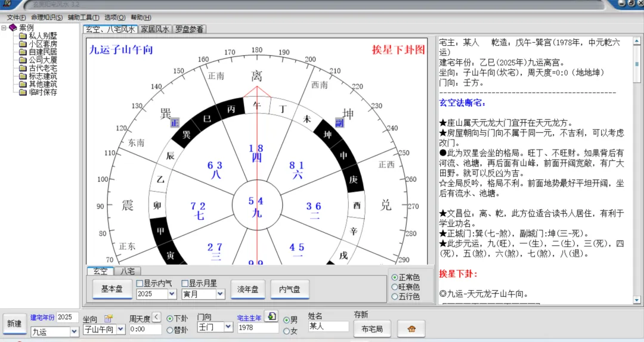The width and height of the screenshot is (644, 342).
Task: Click the 自建民居 folder icon
Action: (x=23, y=52)
